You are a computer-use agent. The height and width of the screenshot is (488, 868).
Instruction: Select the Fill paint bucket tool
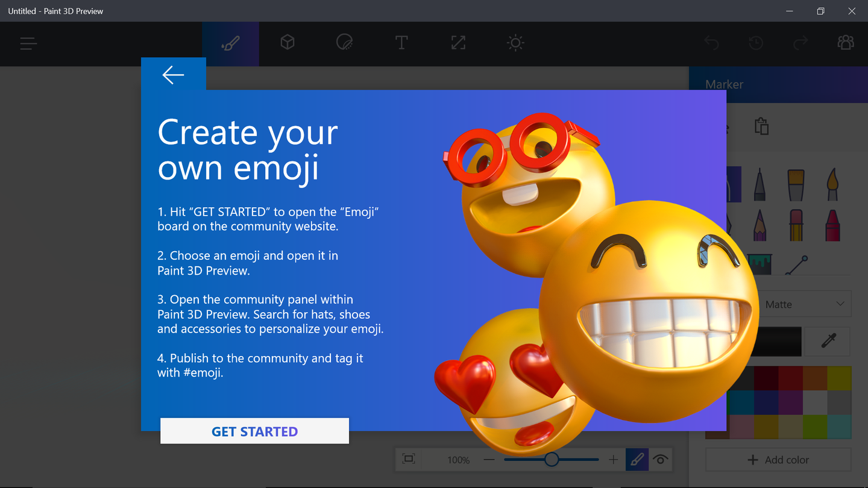pos(760,264)
